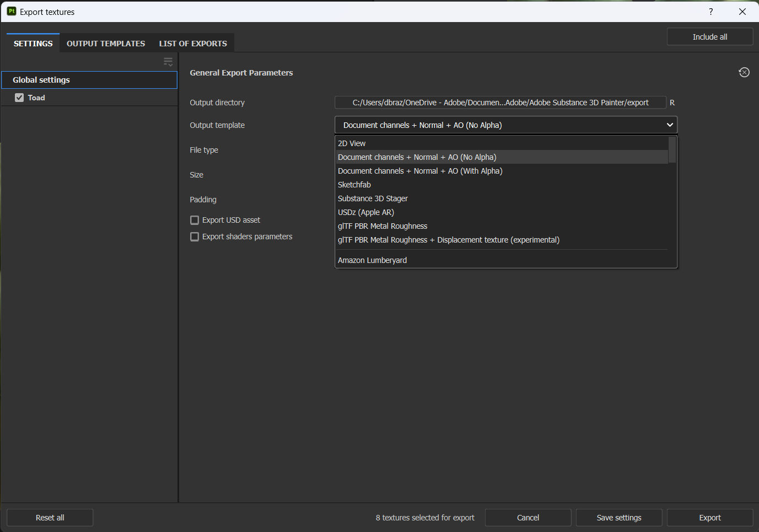Choose Amazon Lumberyard template
Image resolution: width=759 pixels, height=532 pixels.
pos(502,260)
